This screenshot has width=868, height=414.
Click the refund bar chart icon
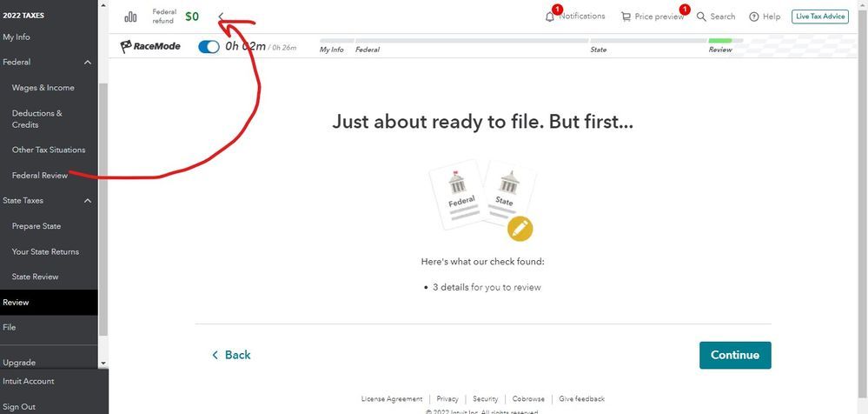point(131,17)
